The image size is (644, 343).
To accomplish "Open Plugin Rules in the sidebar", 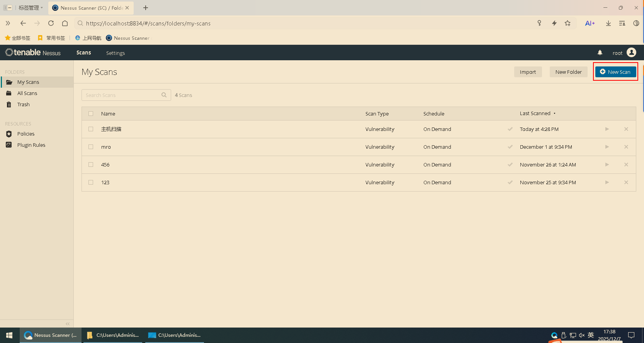I will coord(31,145).
